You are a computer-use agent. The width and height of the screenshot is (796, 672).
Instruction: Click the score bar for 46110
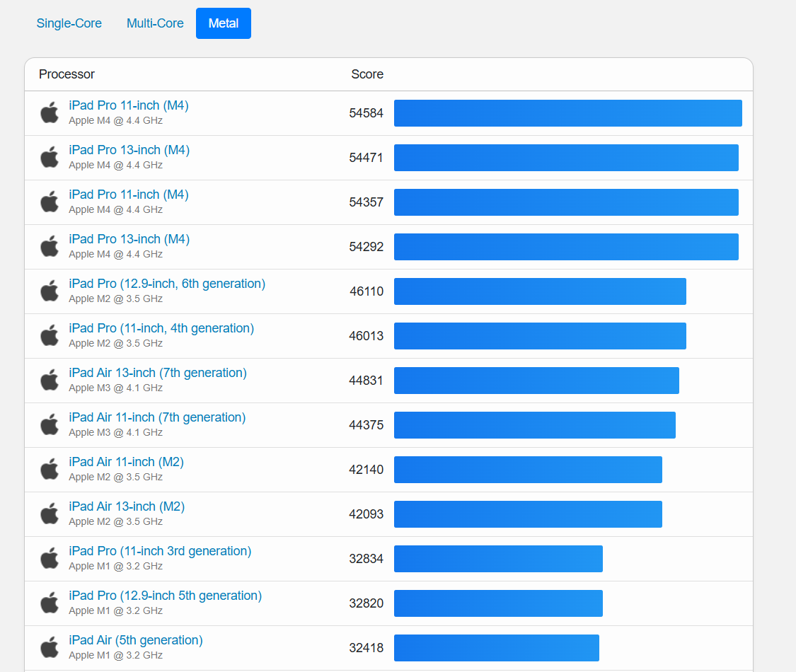click(x=540, y=291)
